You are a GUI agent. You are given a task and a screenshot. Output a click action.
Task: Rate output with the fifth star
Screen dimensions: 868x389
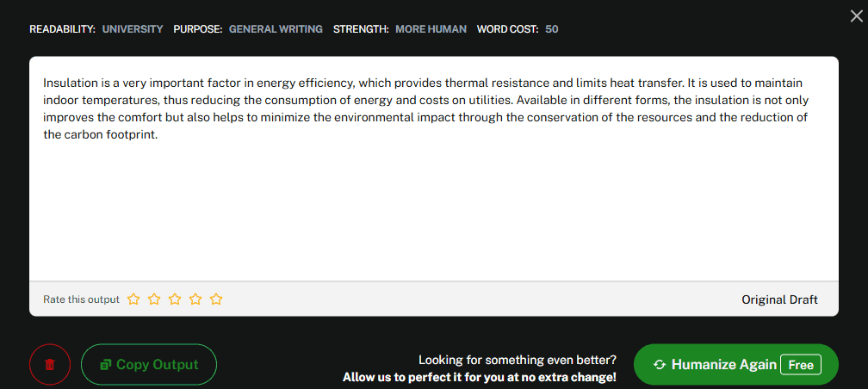pos(216,299)
